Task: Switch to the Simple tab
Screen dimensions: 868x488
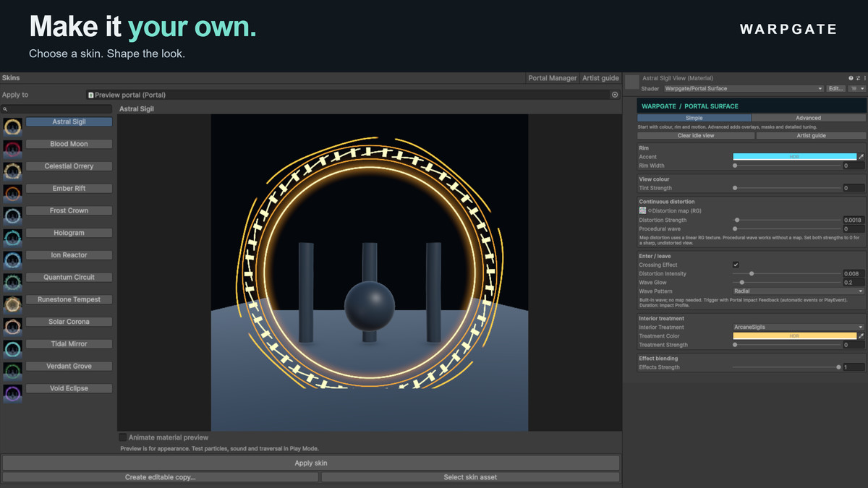Action: (694, 118)
